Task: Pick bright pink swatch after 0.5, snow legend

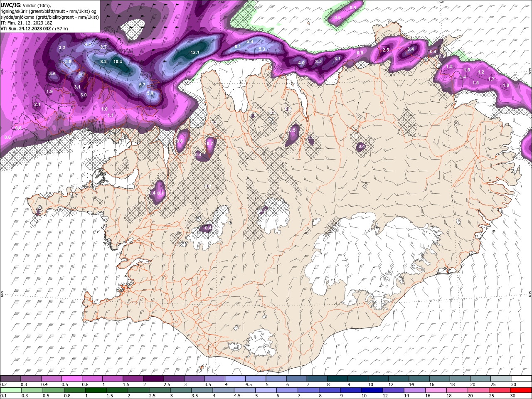Action: [x=71, y=379]
